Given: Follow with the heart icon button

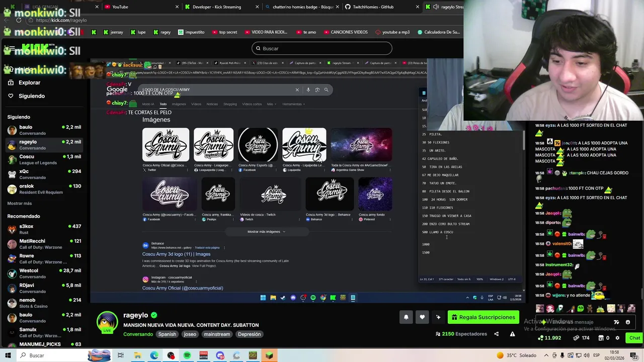Looking at the screenshot, I should click(422, 317).
